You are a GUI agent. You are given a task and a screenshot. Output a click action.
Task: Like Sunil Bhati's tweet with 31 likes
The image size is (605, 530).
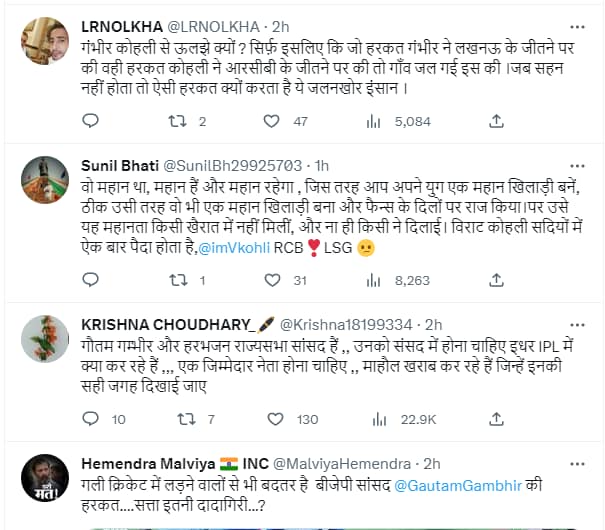(x=272, y=280)
